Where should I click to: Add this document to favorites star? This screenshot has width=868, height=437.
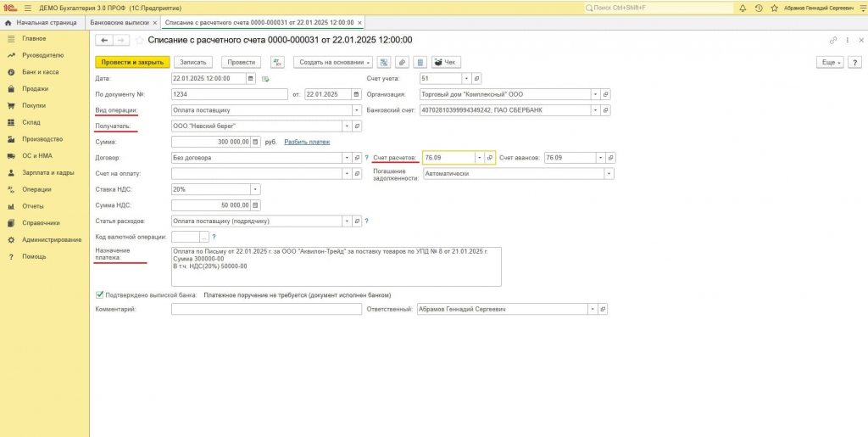[x=140, y=41]
